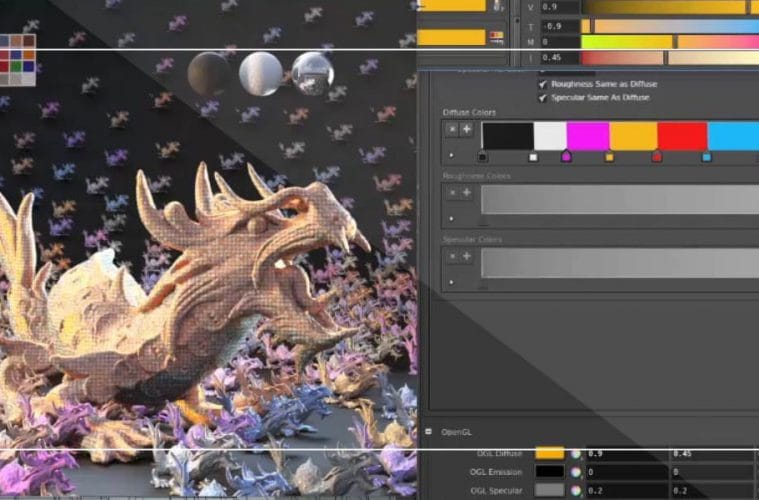Toggle Roughness Same as Diffuse checkbox
759x500 pixels.
coord(543,84)
